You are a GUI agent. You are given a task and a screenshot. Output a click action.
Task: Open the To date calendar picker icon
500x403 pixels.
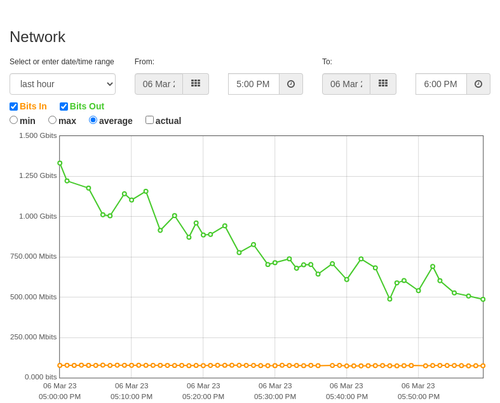(383, 84)
